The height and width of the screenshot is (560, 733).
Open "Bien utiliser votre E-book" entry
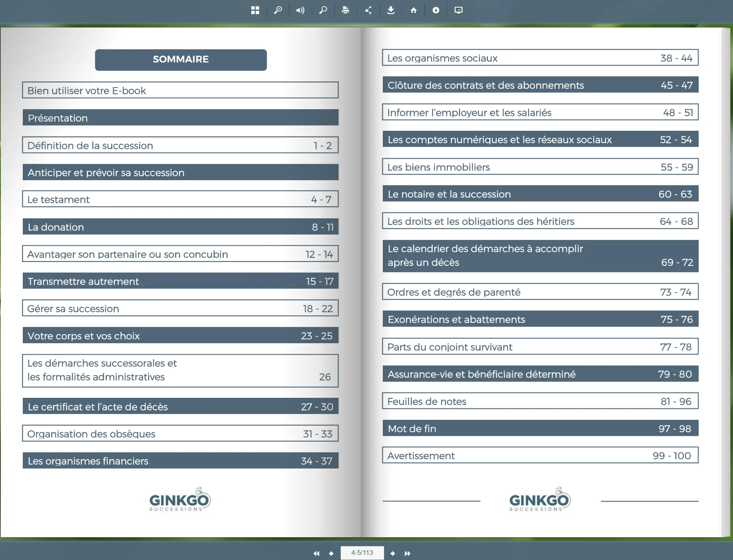pos(180,90)
